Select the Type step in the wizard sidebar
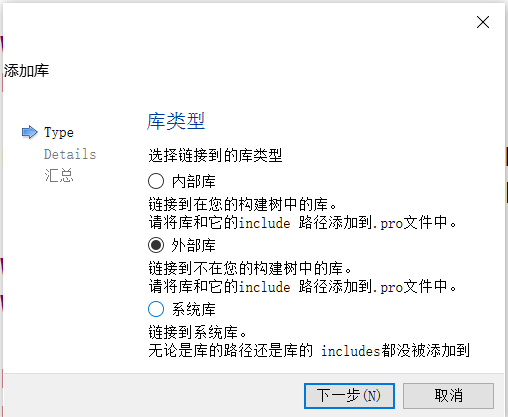 pos(59,133)
